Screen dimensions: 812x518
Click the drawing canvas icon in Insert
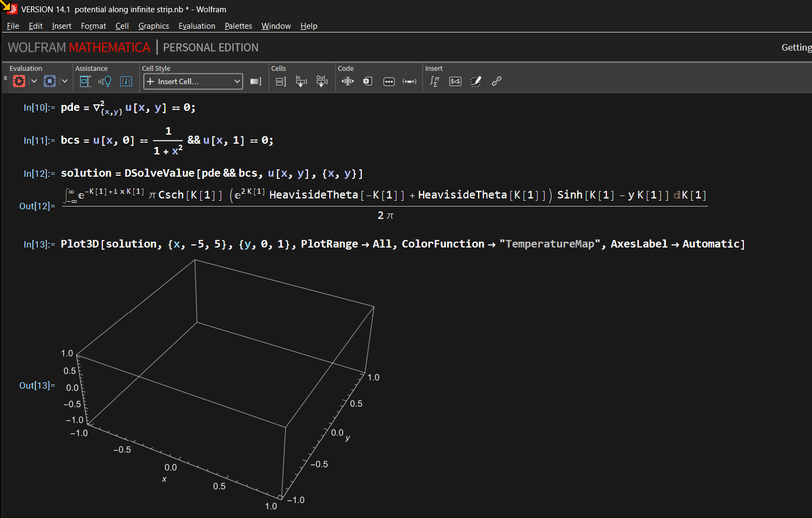[476, 81]
